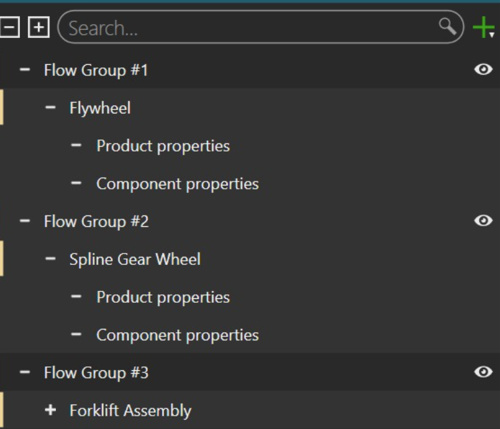Select Product properties under Spline Gear Wheel

tap(163, 297)
